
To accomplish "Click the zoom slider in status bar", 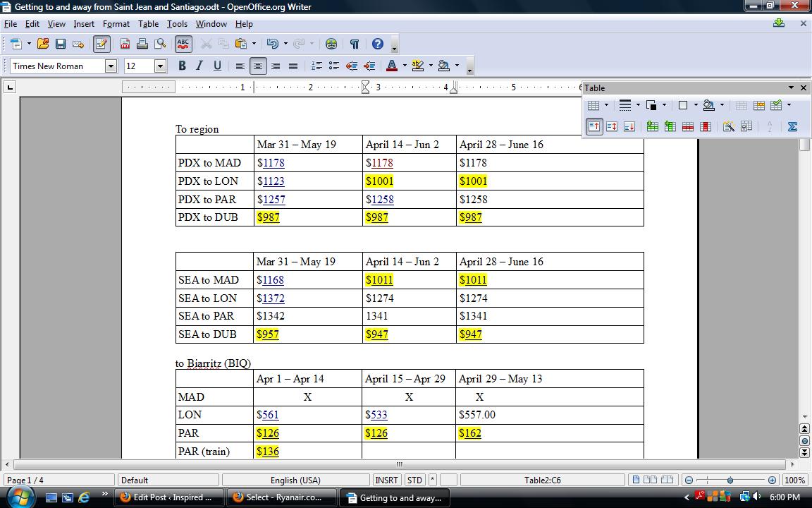I will tap(730, 480).
